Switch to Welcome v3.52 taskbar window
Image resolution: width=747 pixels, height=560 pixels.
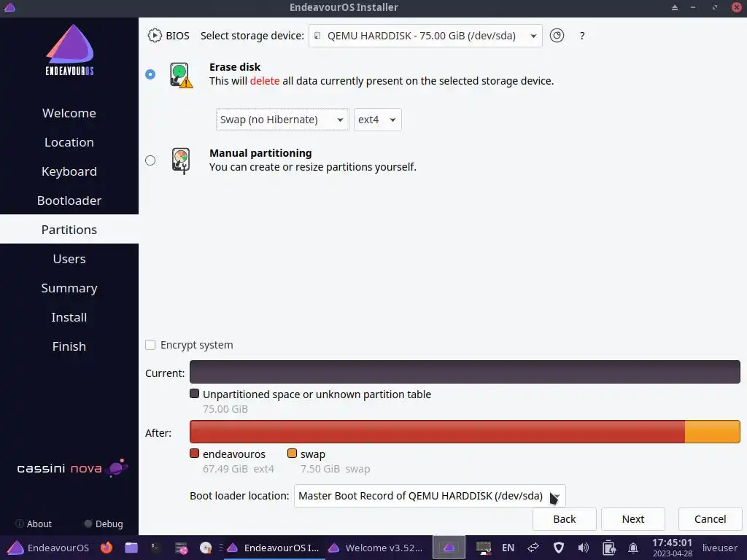coord(376,548)
